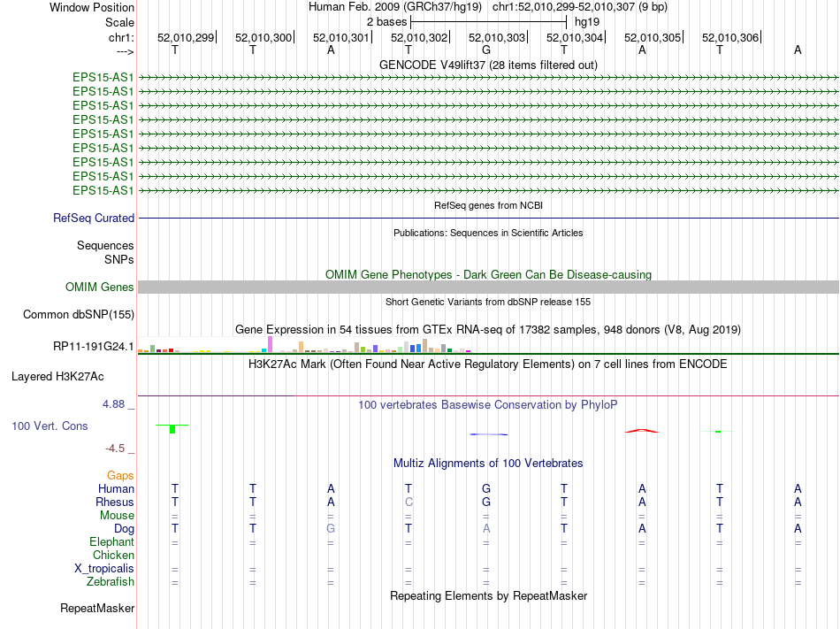Click the RefSeq genes from NCBI title
This screenshot has height=629, width=840.
coord(488,205)
